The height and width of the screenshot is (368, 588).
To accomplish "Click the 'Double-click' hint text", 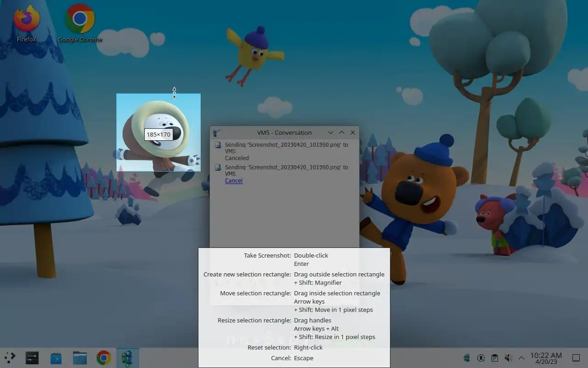I will pos(311,255).
